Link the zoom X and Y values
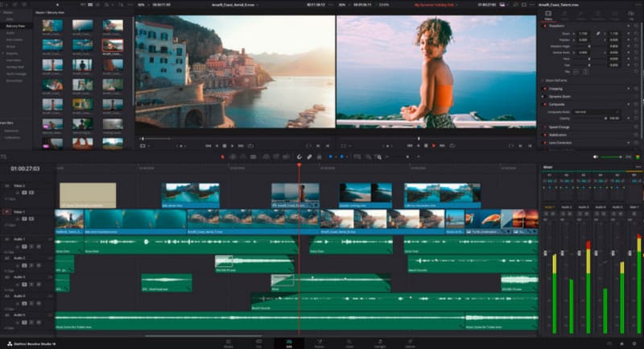The width and height of the screenshot is (644, 349). point(598,33)
